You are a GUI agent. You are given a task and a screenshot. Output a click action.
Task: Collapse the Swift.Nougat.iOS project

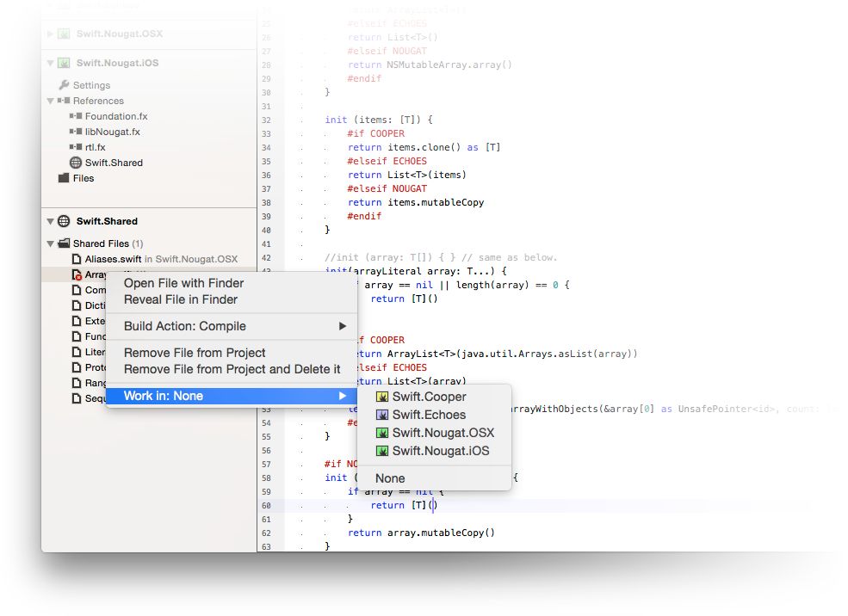(50, 63)
